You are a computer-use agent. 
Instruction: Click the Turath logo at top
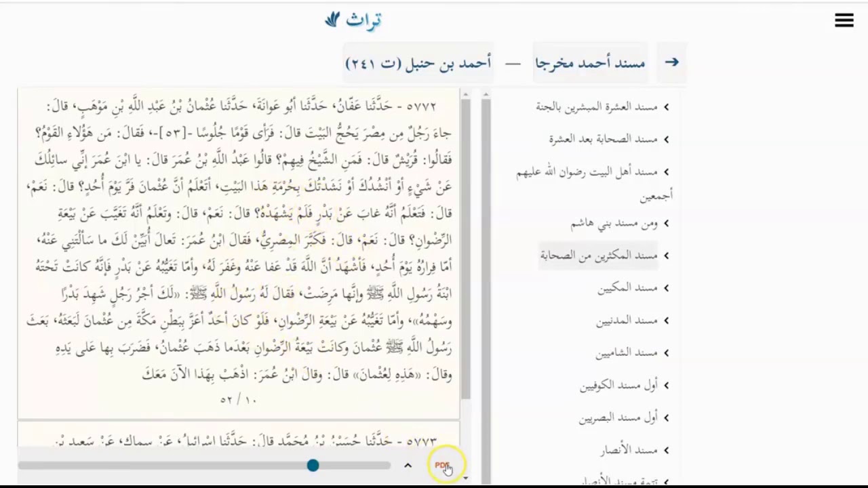[353, 20]
